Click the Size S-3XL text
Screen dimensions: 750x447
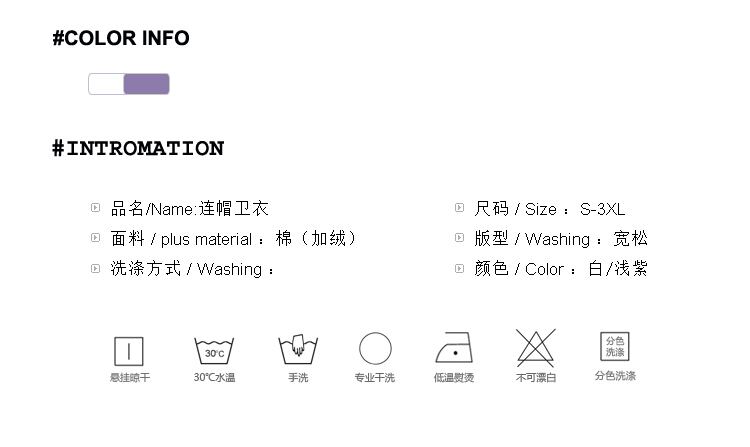549,209
